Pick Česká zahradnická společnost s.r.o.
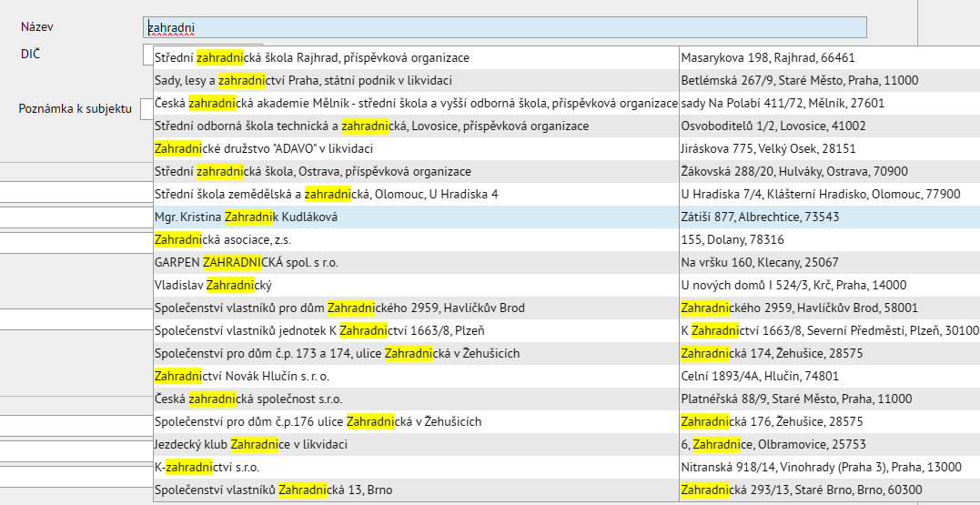The image size is (980, 505). [x=248, y=399]
